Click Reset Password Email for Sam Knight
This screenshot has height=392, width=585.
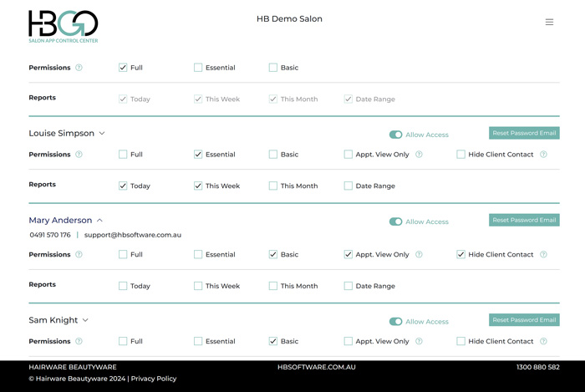point(524,319)
